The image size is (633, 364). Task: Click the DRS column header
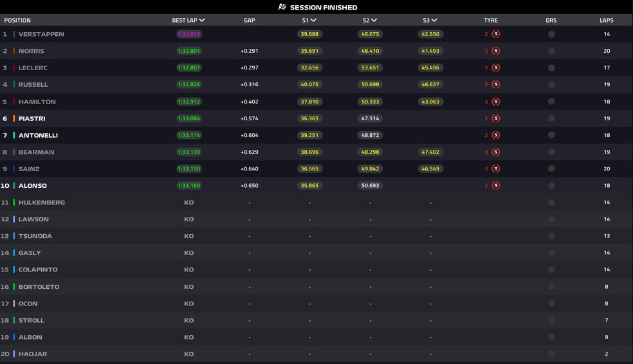coord(551,20)
